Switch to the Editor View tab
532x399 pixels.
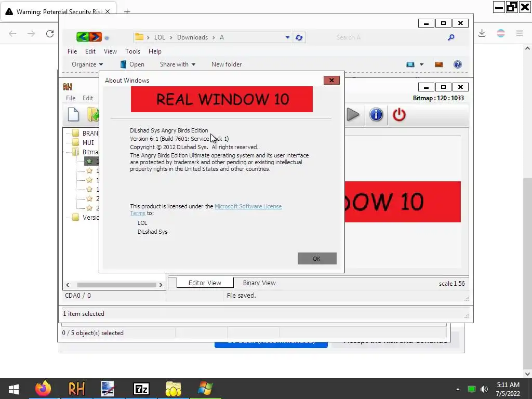coord(205,283)
